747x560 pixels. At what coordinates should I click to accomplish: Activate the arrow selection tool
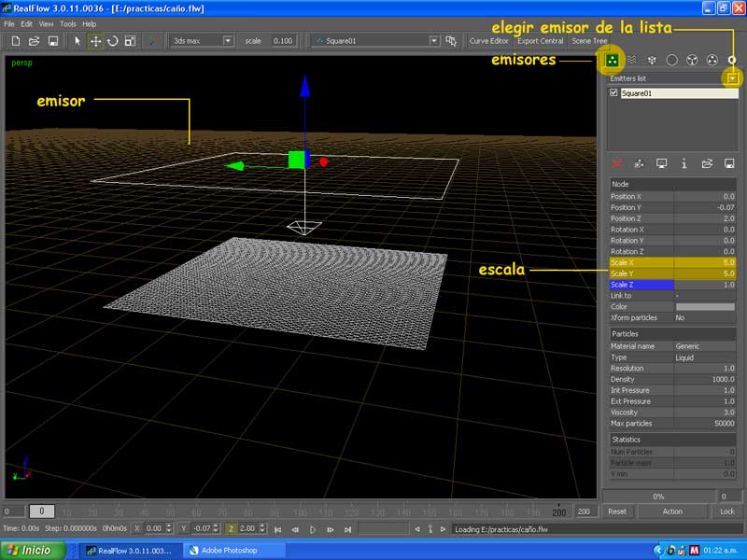pyautogui.click(x=78, y=41)
